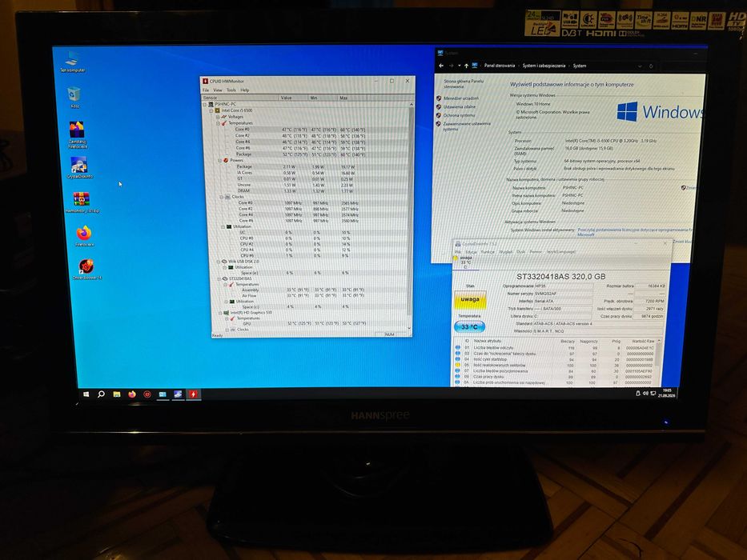Expand the Voltages node in HWMonitor
The image size is (747, 560).
[x=218, y=117]
